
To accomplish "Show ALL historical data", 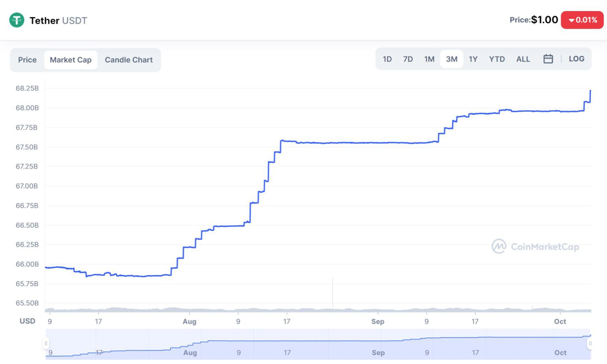I will pyautogui.click(x=523, y=59).
